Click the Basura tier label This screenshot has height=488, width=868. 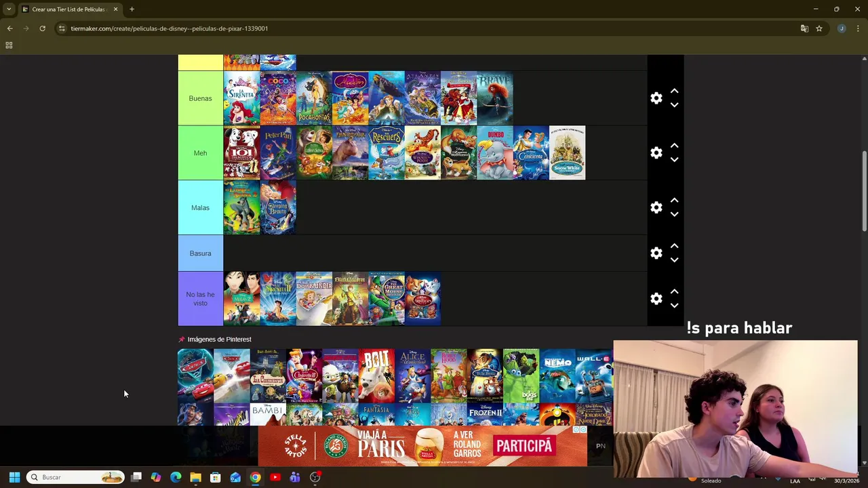pyautogui.click(x=200, y=253)
